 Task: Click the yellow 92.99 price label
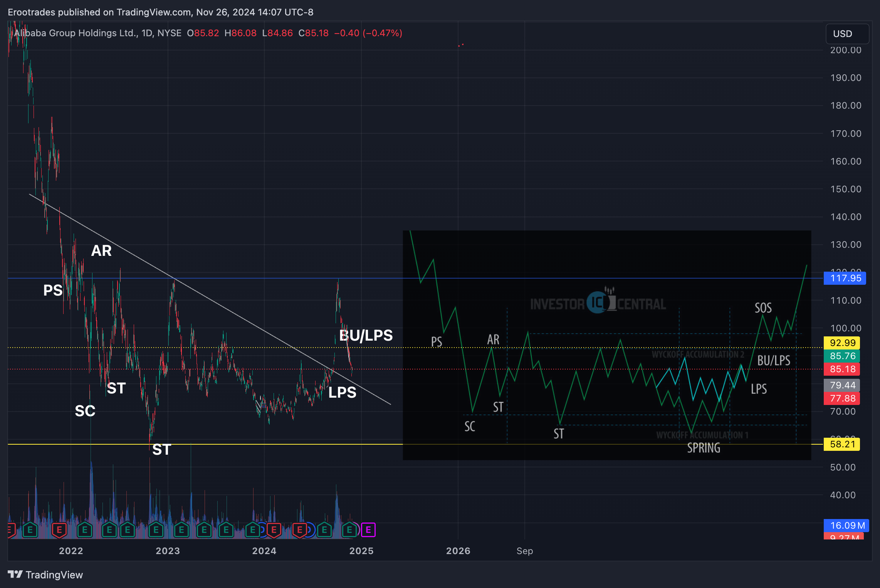842,343
